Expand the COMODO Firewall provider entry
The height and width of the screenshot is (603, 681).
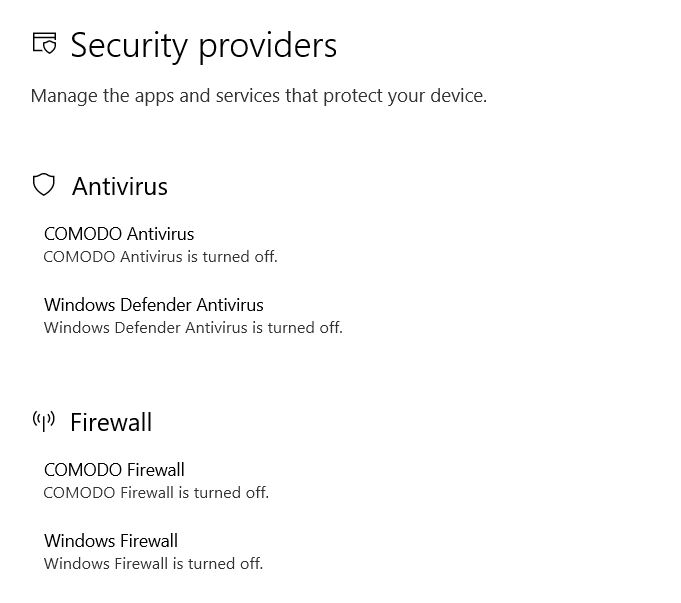(x=156, y=481)
